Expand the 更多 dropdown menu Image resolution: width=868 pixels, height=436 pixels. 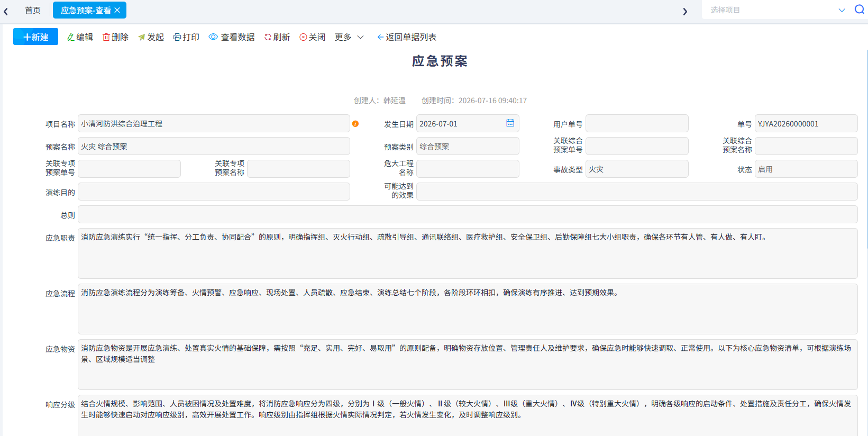coord(349,37)
